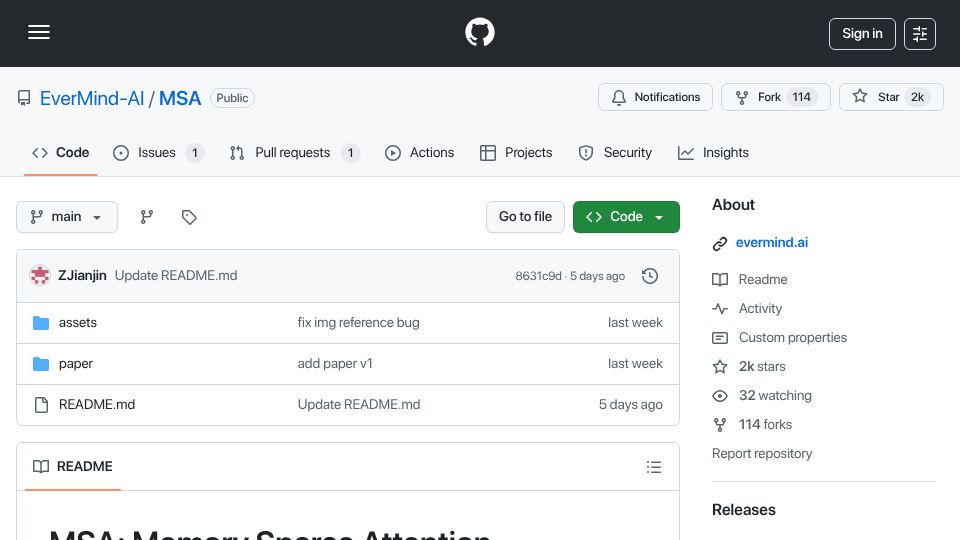Viewport: 960px width, 540px height.
Task: Expand the main branch dropdown
Action: coord(67,217)
